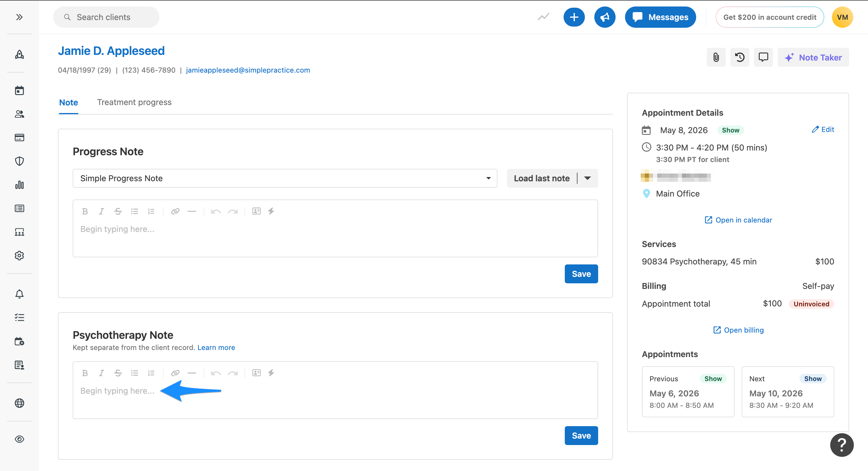Toggle strikethrough in Progress Note editor
This screenshot has height=471, width=868.
[x=118, y=211]
